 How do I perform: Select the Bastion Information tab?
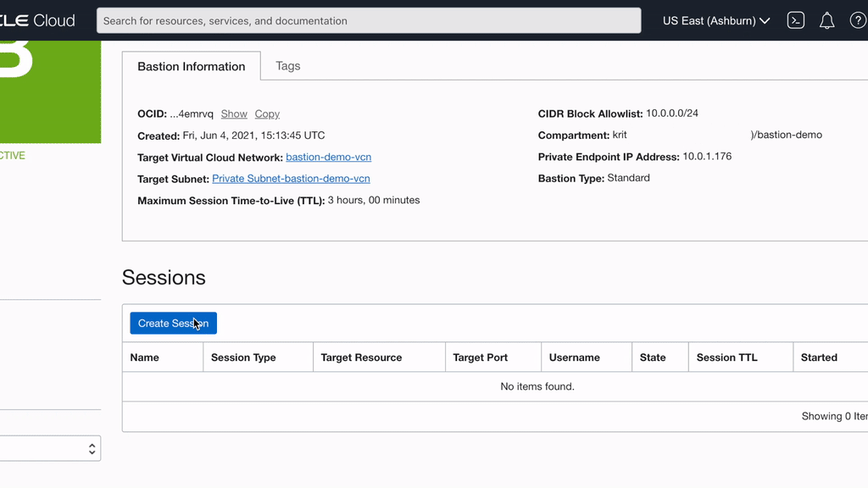pyautogui.click(x=191, y=65)
